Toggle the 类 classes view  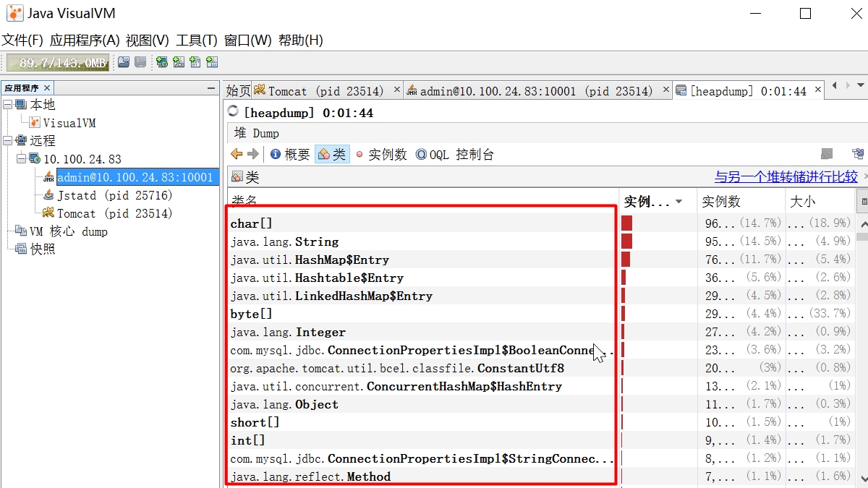(x=333, y=154)
